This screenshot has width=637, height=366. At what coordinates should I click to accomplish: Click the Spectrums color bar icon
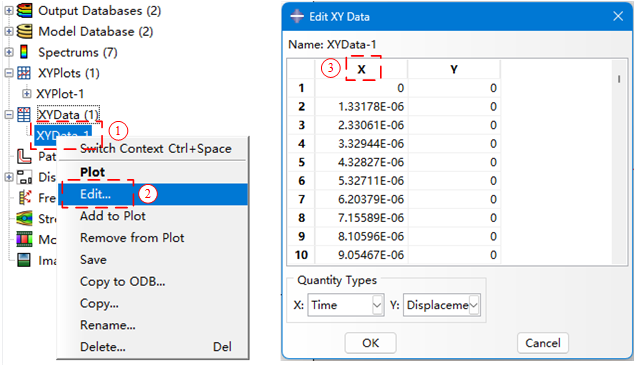coord(24,52)
